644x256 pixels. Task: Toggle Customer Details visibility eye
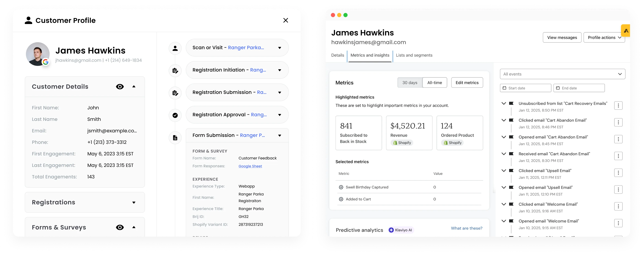120,87
